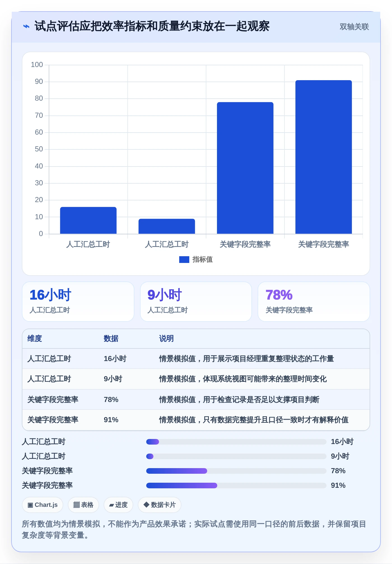Screen dimensions: 392x564
Task: Click description about 检查记录是否足以支撑项目判断
Action: pos(239,399)
